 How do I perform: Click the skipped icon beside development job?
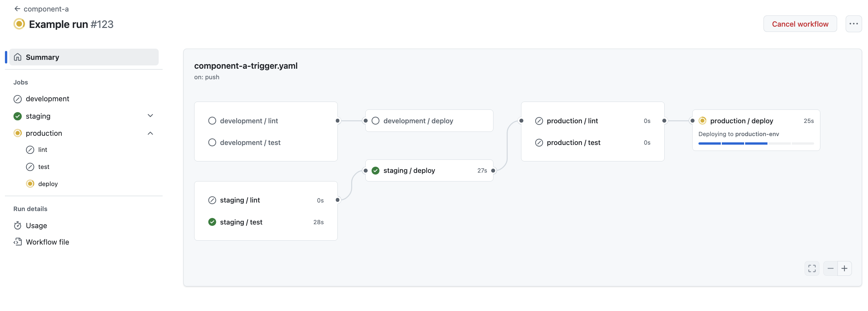click(17, 99)
